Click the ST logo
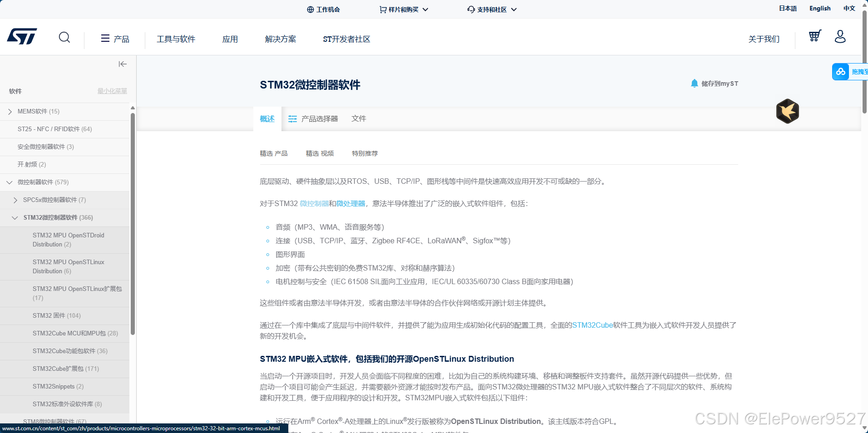Screen dimensions: 868x433 [22, 37]
